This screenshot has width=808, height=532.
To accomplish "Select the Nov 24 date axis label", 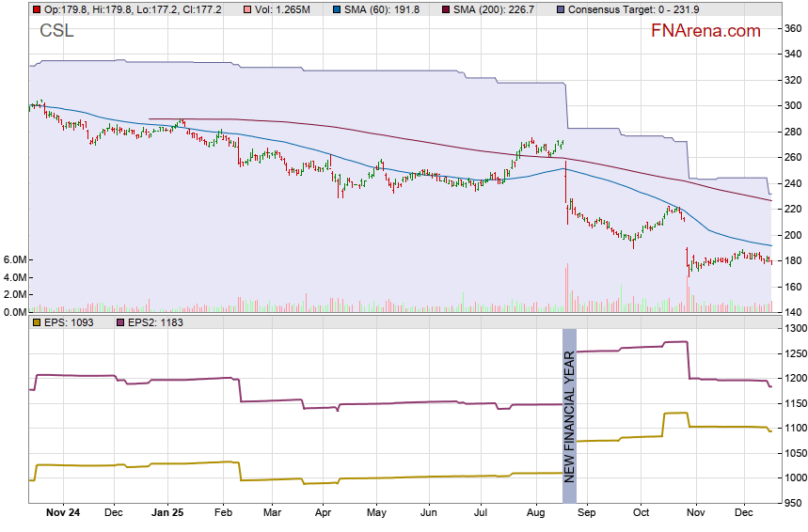I will pyautogui.click(x=61, y=514).
